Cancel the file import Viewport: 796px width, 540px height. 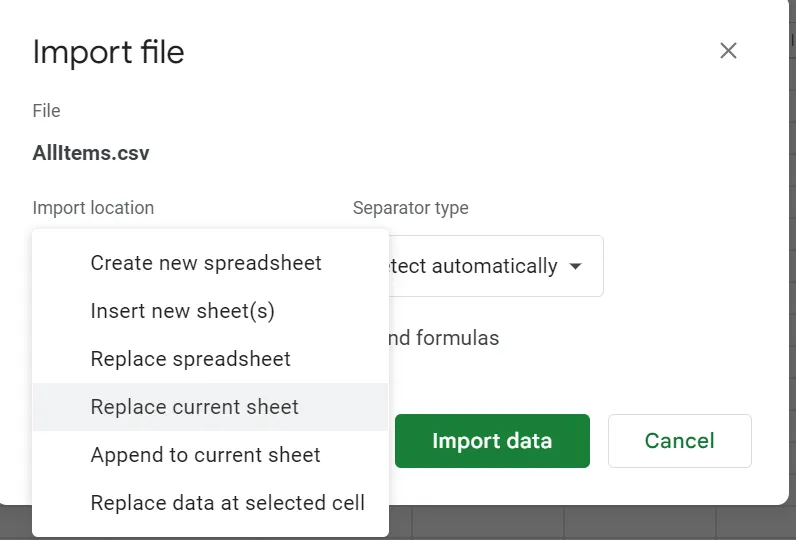pyautogui.click(x=679, y=441)
